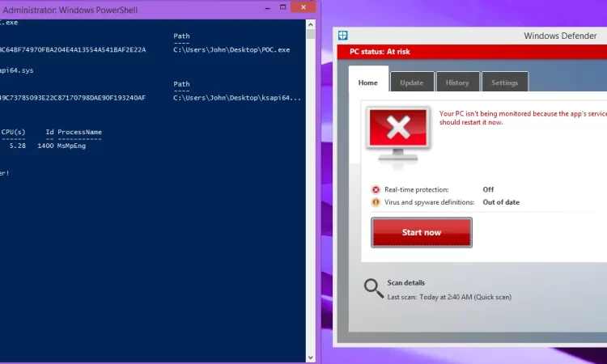The image size is (607, 364).
Task: Click the PowerShell vertical scrollbar thumb
Action: pos(311,34)
